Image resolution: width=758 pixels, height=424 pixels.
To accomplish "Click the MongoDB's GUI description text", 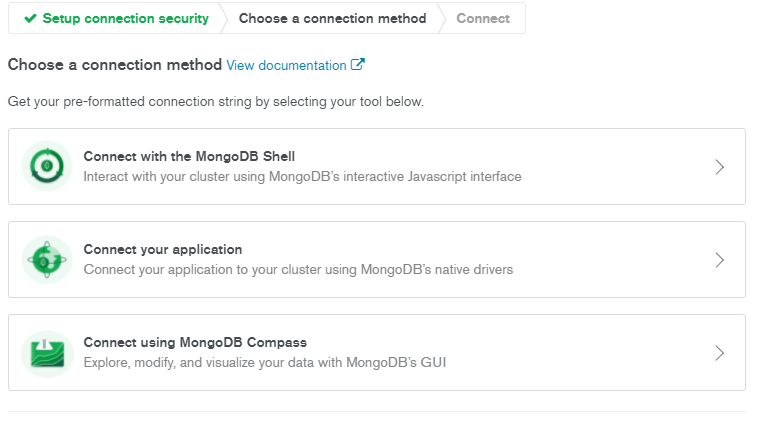I will pos(265,362).
